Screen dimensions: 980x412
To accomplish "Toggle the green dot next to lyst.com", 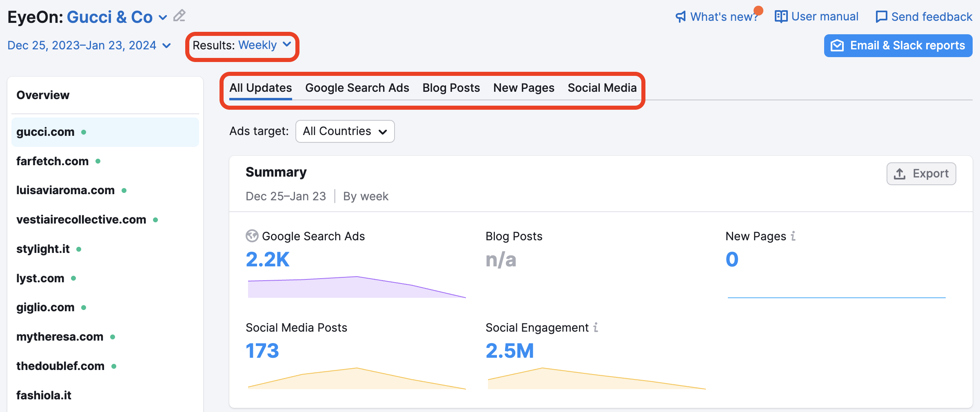I will click(73, 279).
